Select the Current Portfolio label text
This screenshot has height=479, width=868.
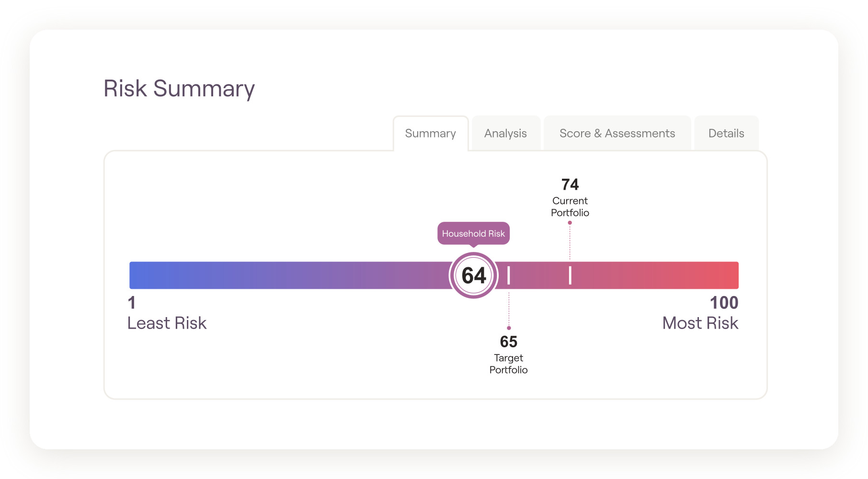(570, 207)
